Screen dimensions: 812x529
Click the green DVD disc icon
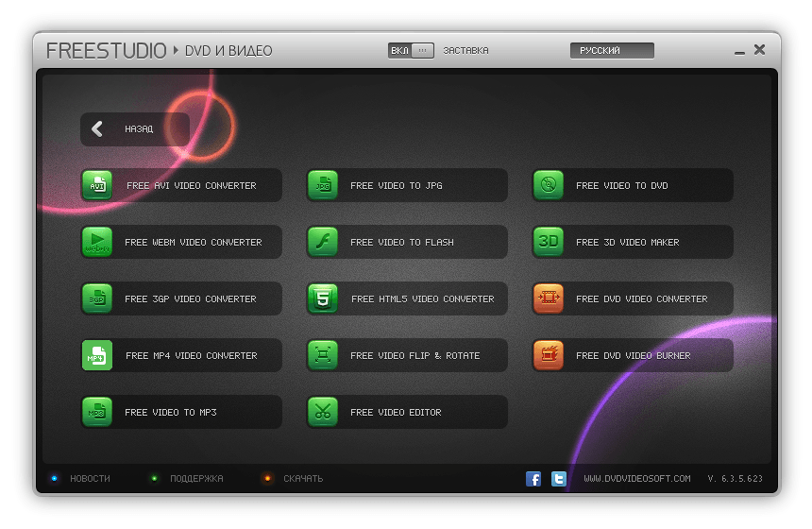tap(549, 185)
